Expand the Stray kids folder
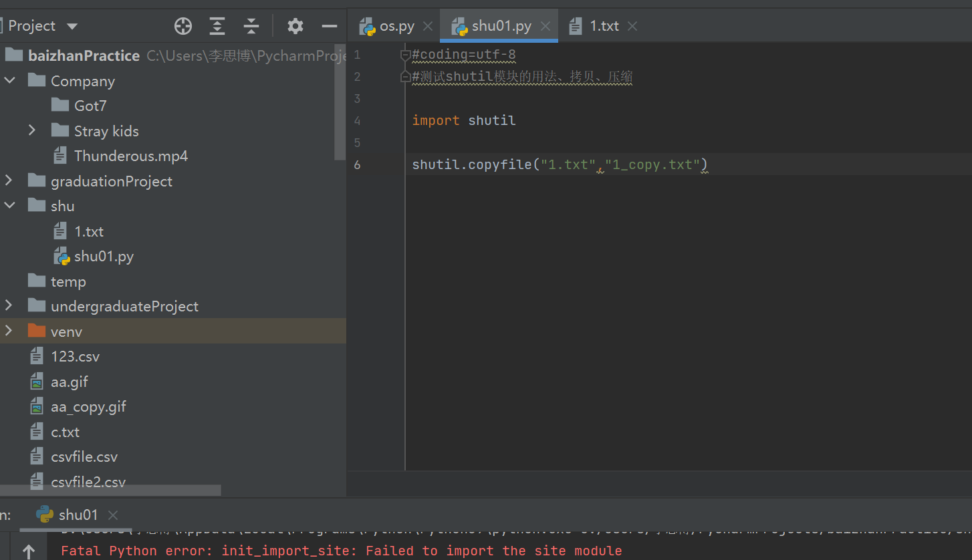Screen dimensions: 972x560 point(32,130)
